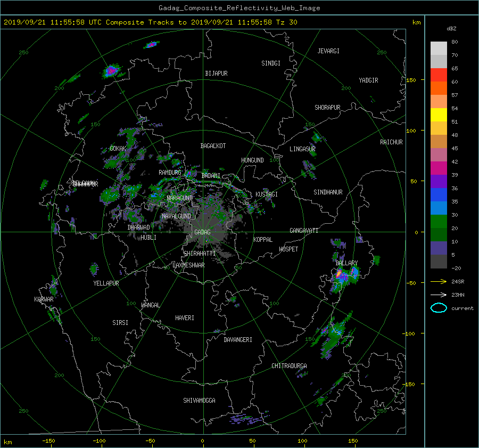479x448 pixels.
Task: Click the LAXMESHWAR city label
Action: (188, 265)
